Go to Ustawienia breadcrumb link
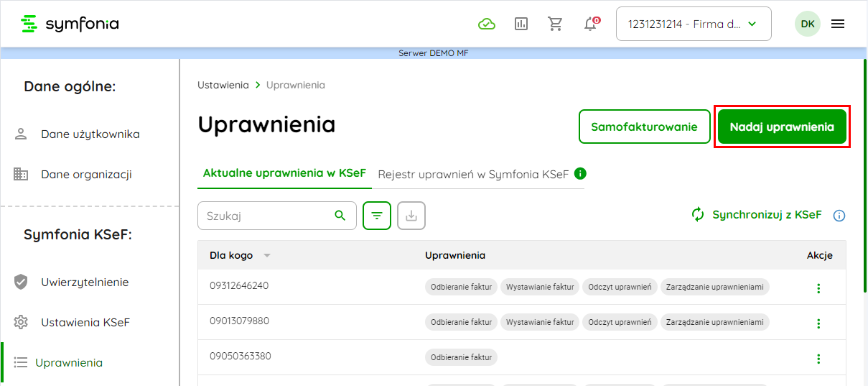The width and height of the screenshot is (868, 386). [x=223, y=85]
